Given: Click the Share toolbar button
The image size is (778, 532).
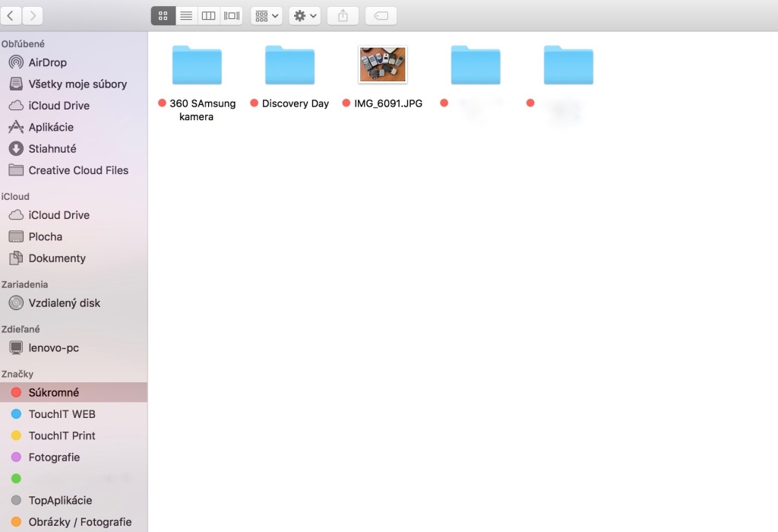Looking at the screenshot, I should [343, 15].
